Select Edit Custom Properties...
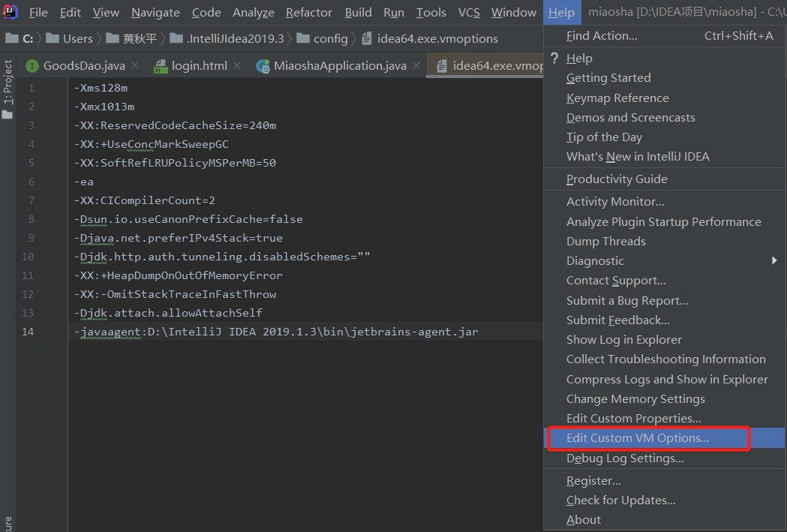 [x=665, y=418]
